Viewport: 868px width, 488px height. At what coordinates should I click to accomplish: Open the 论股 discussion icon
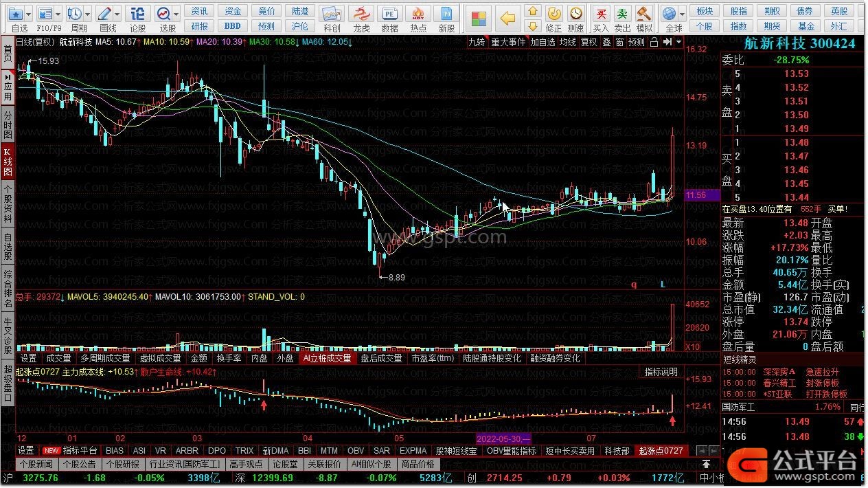[138, 13]
